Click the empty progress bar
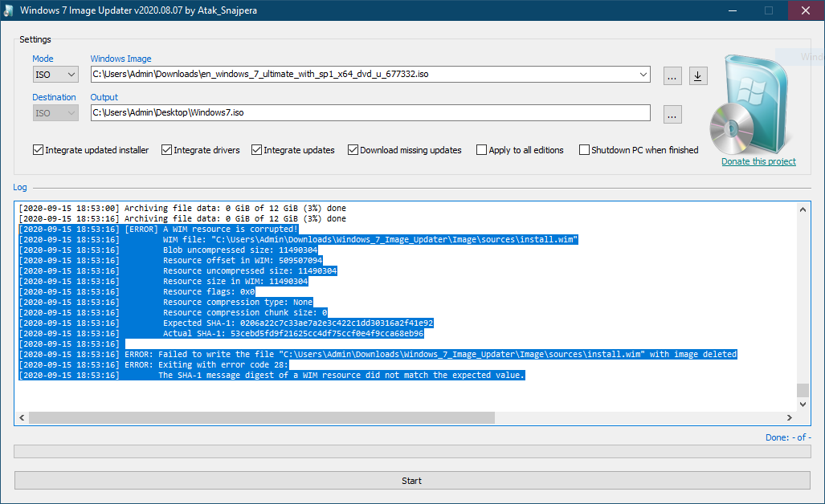Viewport: 825px width, 504px height. click(412, 452)
